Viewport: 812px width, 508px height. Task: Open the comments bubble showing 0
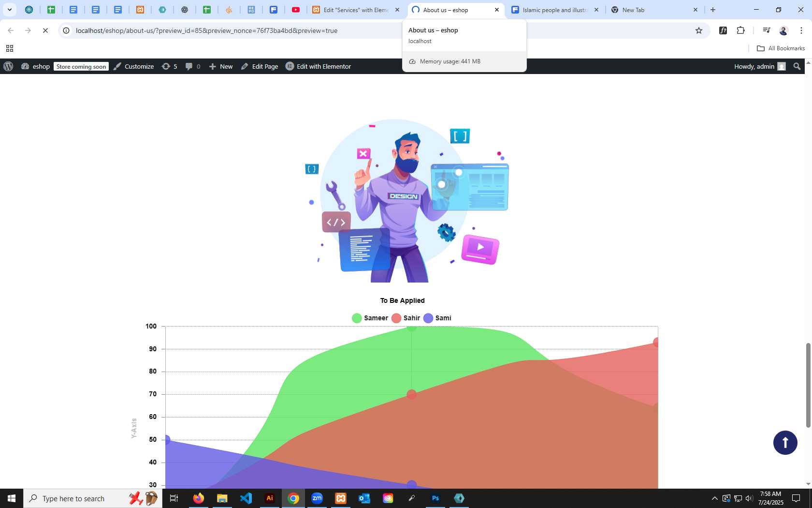pos(193,66)
